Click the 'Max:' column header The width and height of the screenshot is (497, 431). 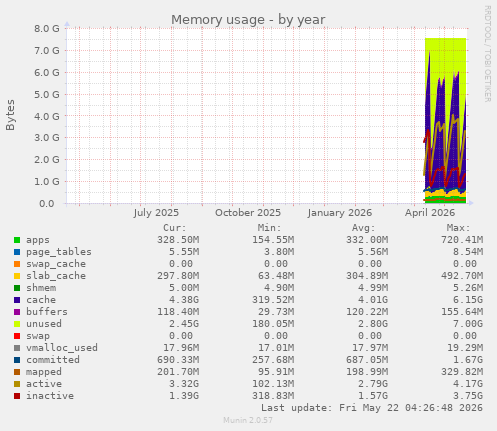click(458, 228)
